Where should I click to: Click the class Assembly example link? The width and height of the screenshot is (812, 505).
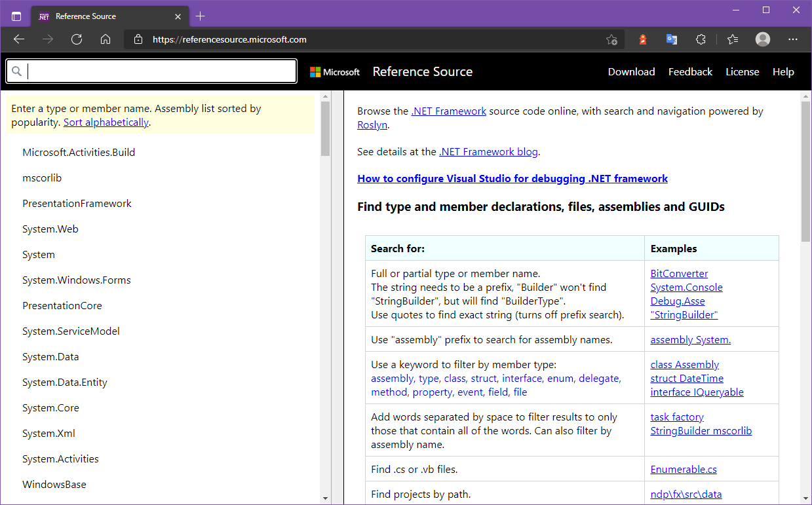coord(684,365)
